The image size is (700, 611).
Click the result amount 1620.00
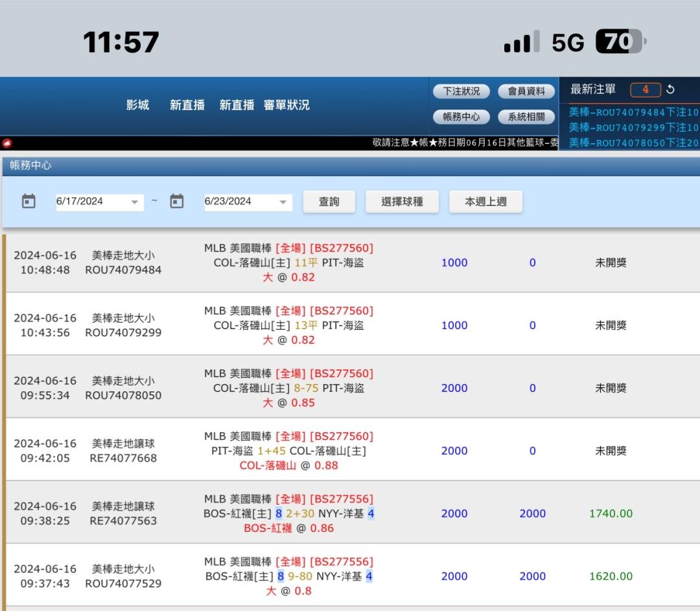tap(611, 576)
